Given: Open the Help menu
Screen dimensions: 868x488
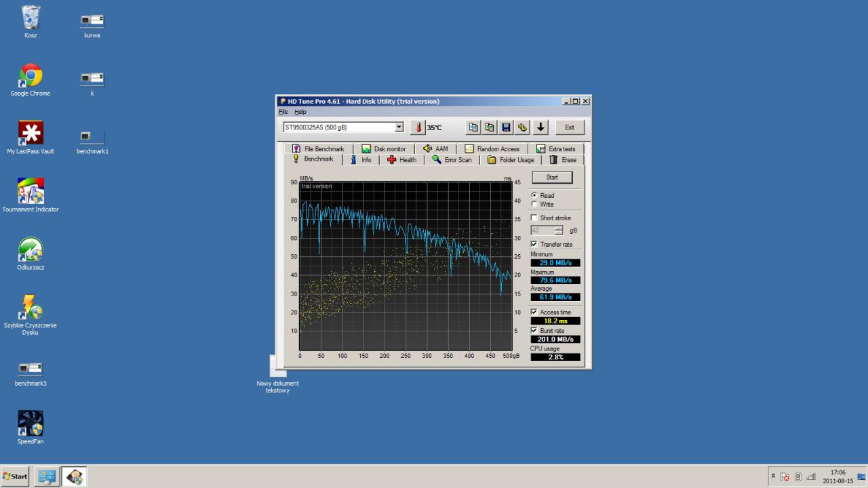Looking at the screenshot, I should point(300,112).
